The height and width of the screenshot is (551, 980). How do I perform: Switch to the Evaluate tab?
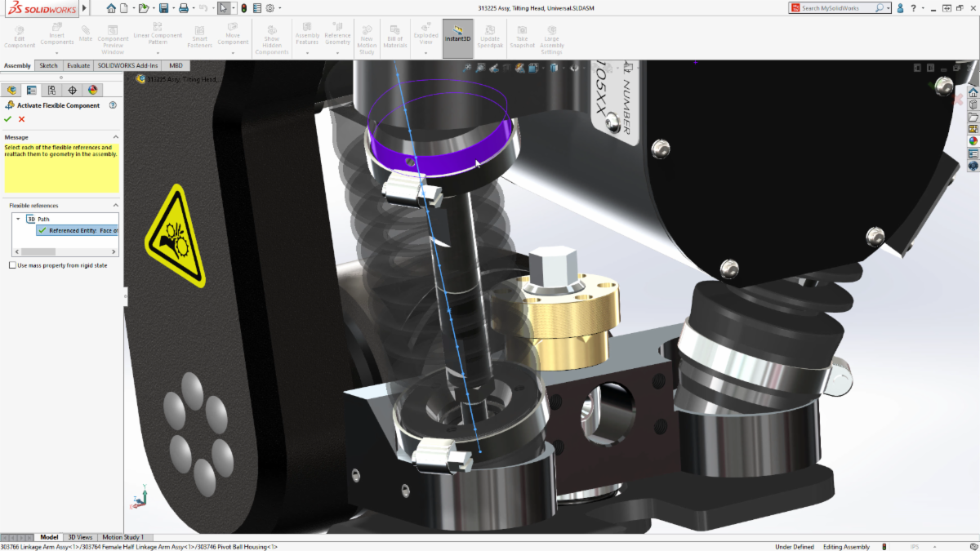[x=78, y=65]
